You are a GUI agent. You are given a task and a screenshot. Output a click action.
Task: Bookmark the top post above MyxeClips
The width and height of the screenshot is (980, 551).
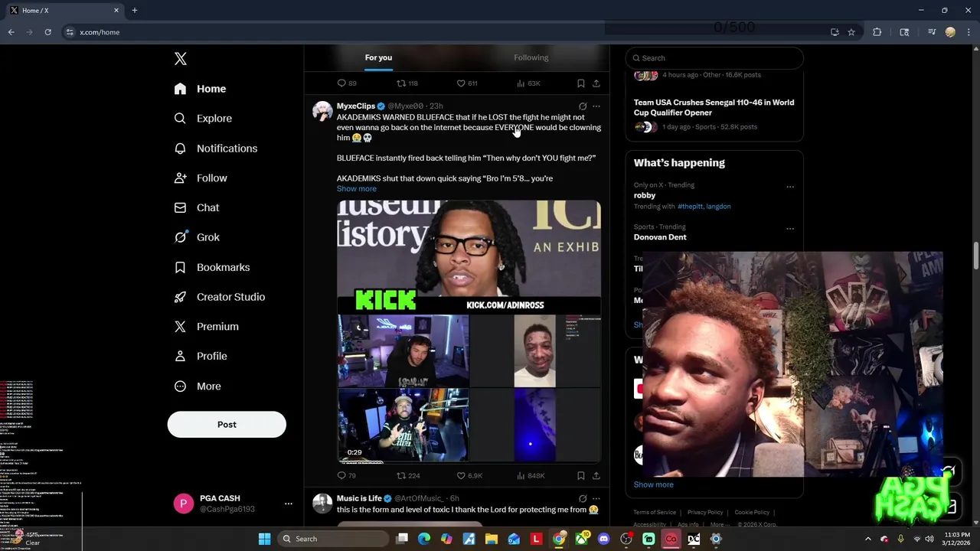coord(581,83)
